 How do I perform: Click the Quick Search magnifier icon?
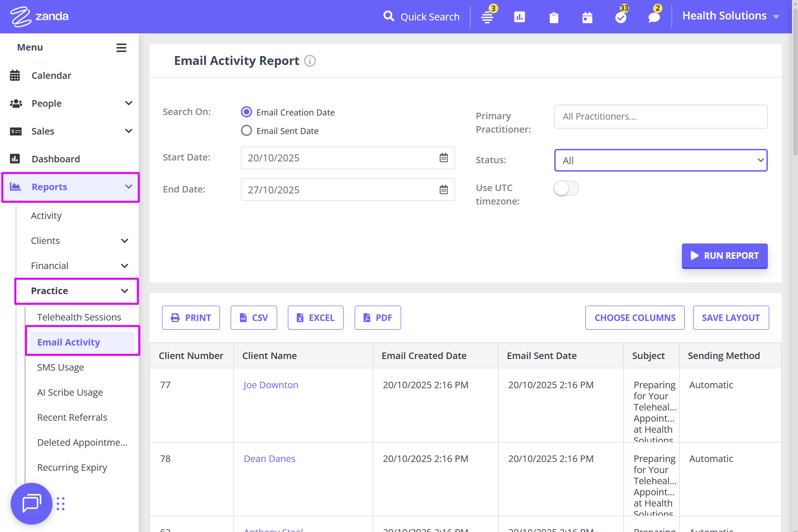coord(389,17)
